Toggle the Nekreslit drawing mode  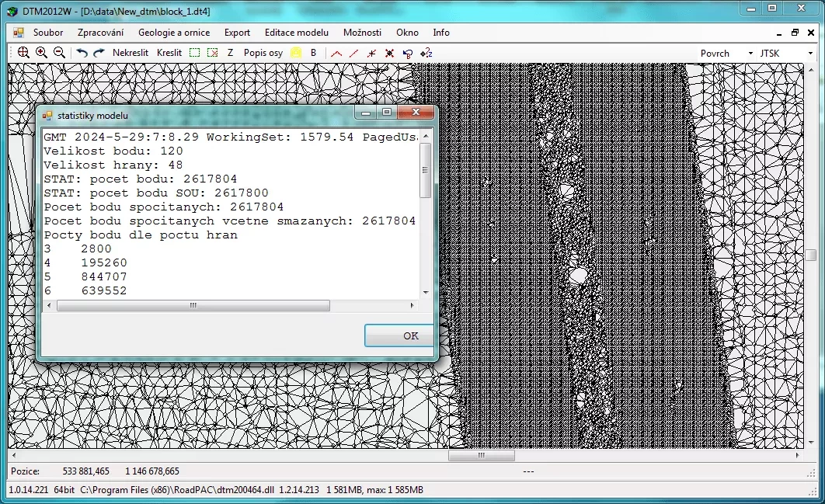[130, 53]
